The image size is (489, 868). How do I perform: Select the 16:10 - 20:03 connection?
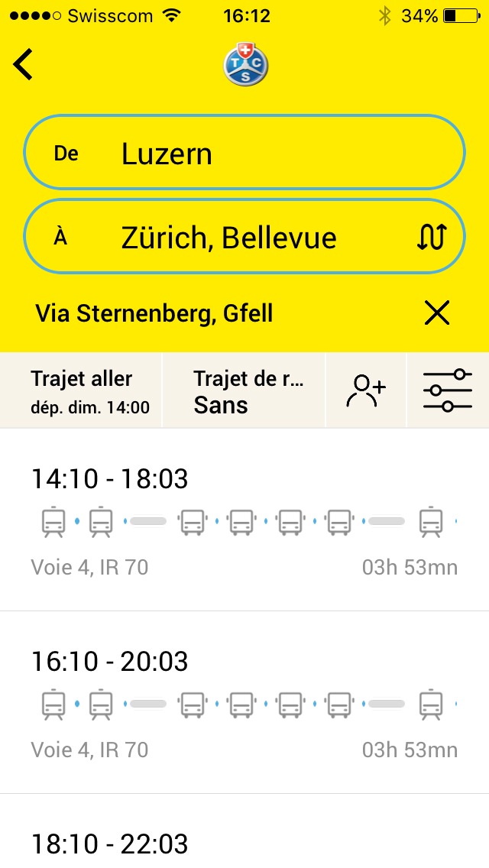coord(244,701)
